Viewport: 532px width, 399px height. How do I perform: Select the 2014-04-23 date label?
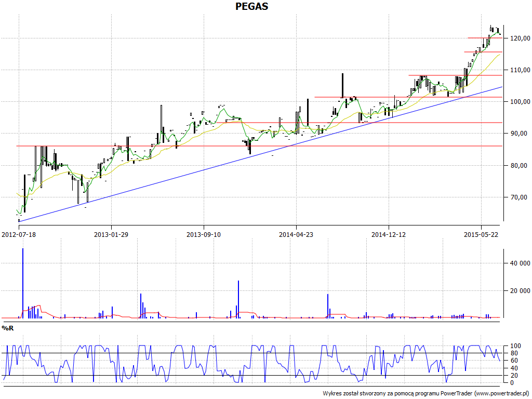click(x=296, y=234)
